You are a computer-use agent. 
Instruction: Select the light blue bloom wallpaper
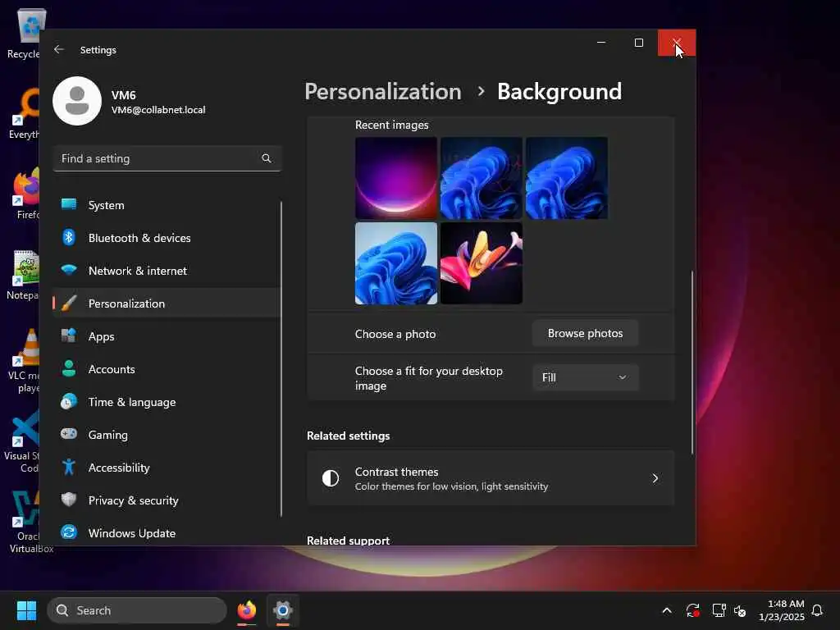pos(396,263)
